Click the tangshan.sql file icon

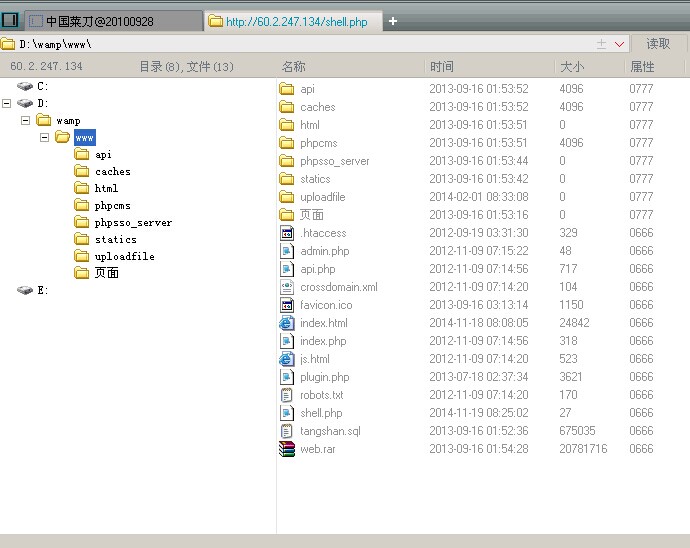click(287, 431)
